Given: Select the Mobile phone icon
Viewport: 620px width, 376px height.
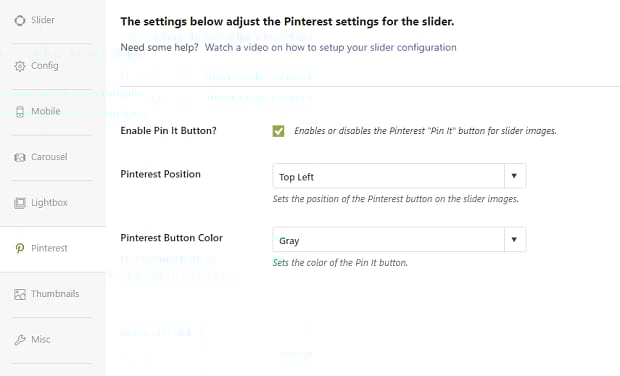Looking at the screenshot, I should [20, 112].
